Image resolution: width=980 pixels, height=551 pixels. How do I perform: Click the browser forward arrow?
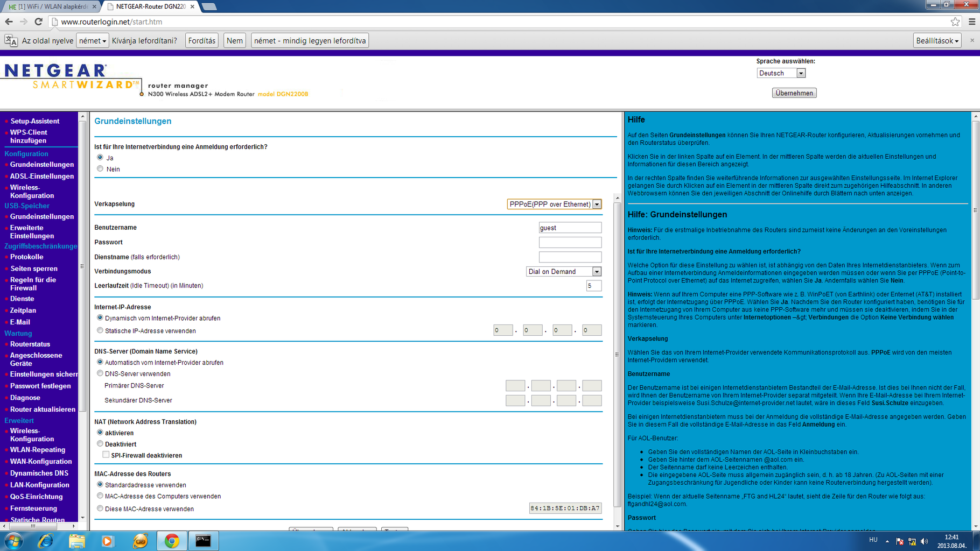24,22
